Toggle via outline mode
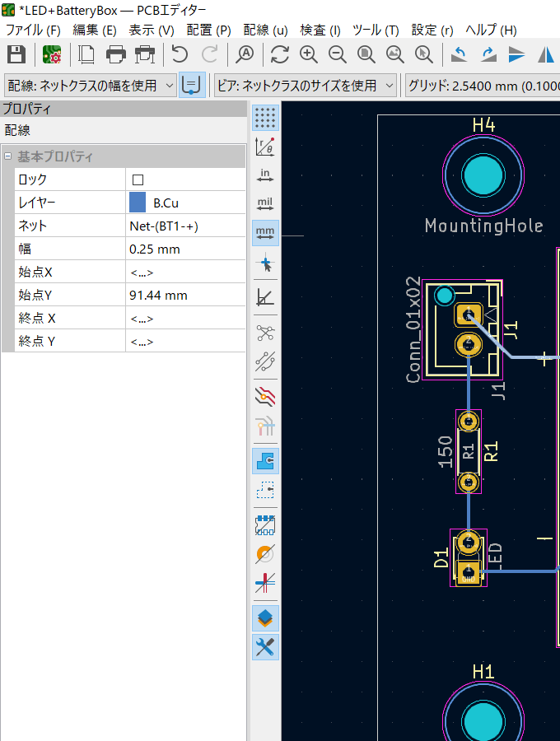560x741 pixels. click(265, 553)
